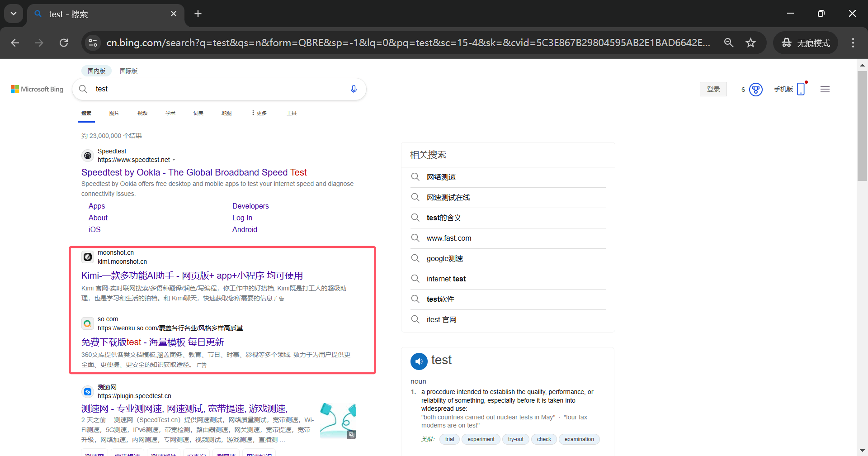The image size is (868, 456).
Task: Refresh the page with the reload icon
Action: (x=64, y=43)
